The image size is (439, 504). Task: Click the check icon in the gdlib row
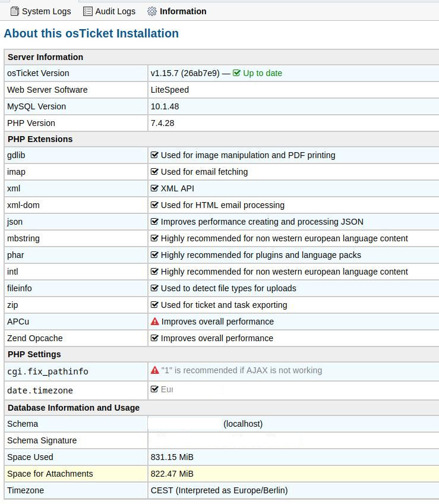click(x=155, y=155)
